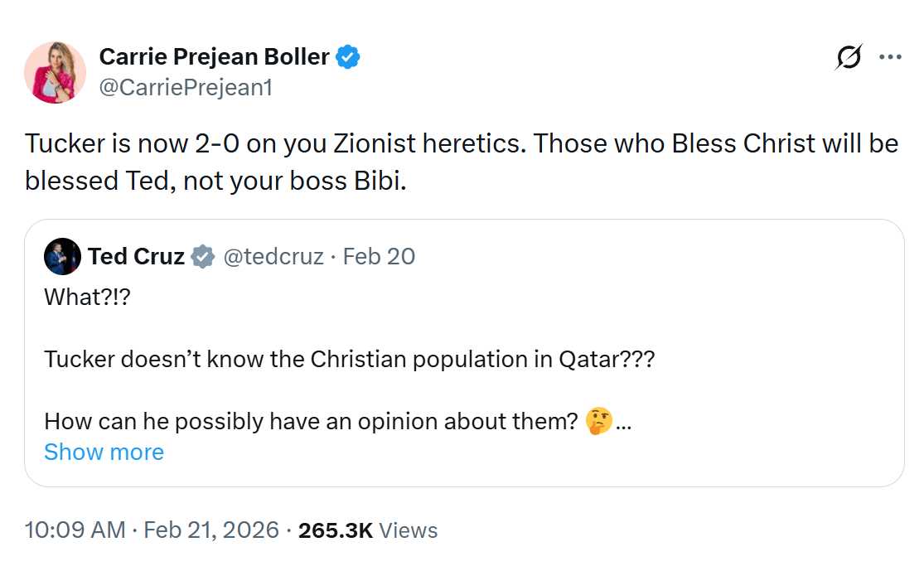Click the 265.3K Views count
Viewport: 924px width, 571px height.
click(x=367, y=530)
